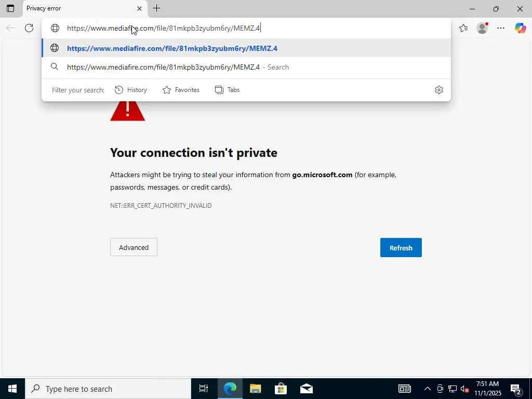Open the profile account icon
Image resolution: width=532 pixels, height=399 pixels.
pos(482,28)
